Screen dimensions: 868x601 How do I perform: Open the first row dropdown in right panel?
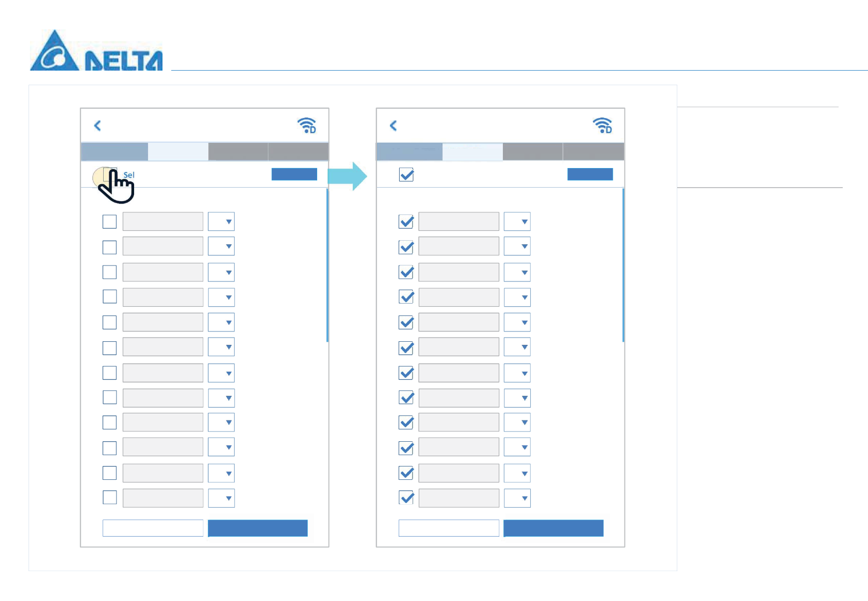[x=517, y=222]
